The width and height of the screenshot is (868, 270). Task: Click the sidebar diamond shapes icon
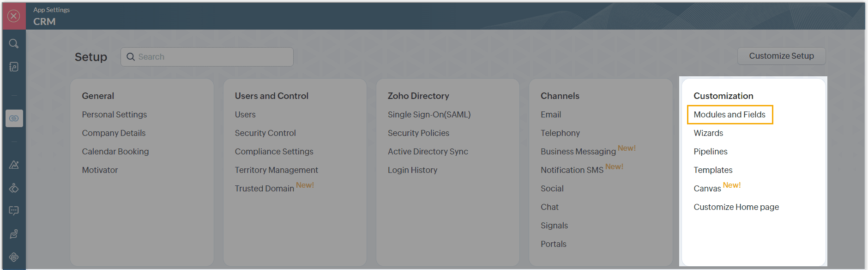[x=14, y=188]
